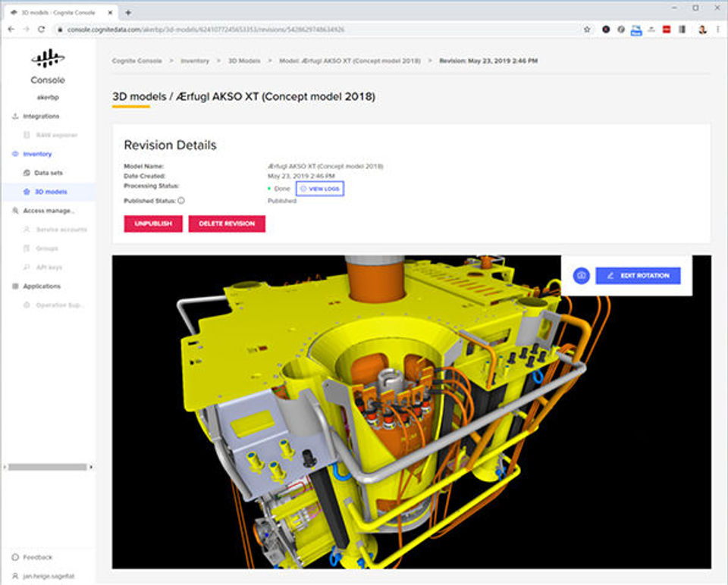Click the Cognite Console logo
This screenshot has height=585, width=728.
point(48,58)
